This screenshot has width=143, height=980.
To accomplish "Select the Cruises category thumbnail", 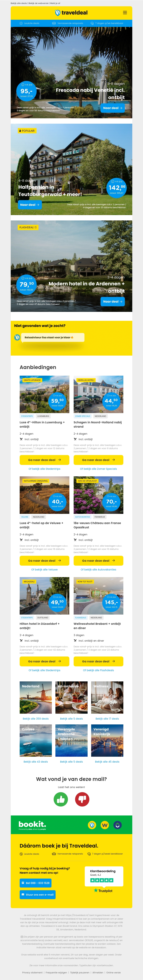I will click(x=36, y=740).
